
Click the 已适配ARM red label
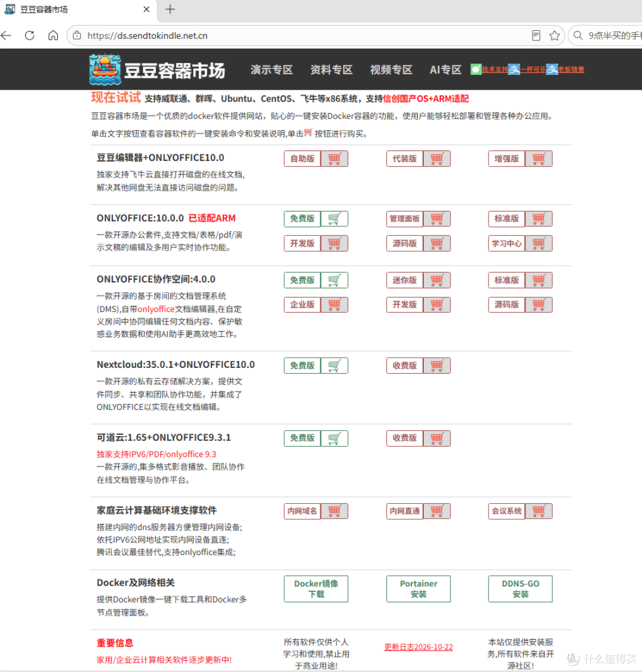(x=212, y=218)
